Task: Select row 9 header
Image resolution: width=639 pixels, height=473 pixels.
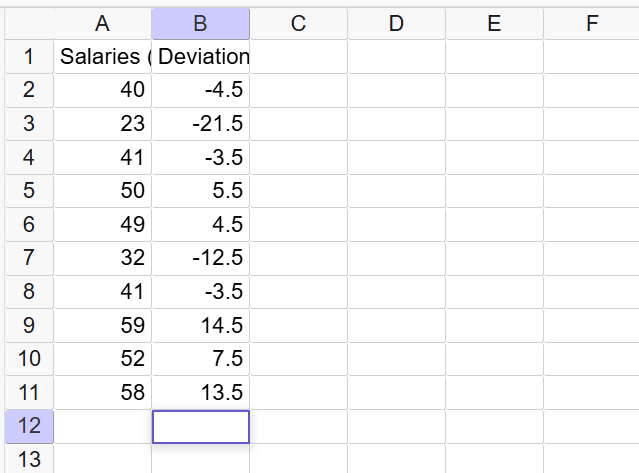Action: click(x=29, y=326)
